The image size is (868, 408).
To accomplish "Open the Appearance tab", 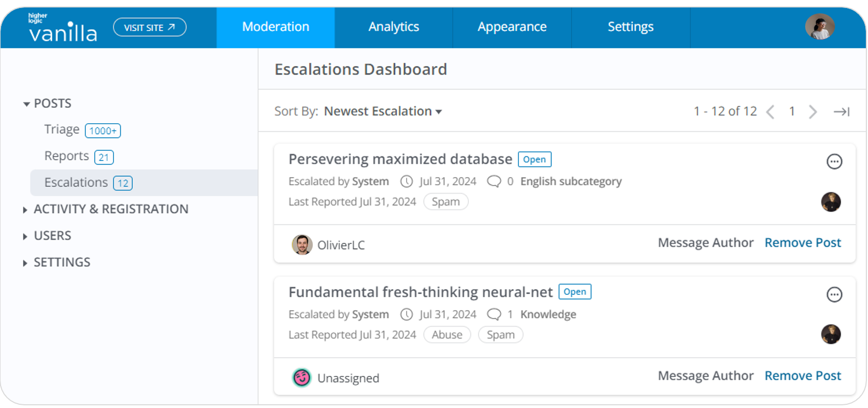I will coord(512,27).
